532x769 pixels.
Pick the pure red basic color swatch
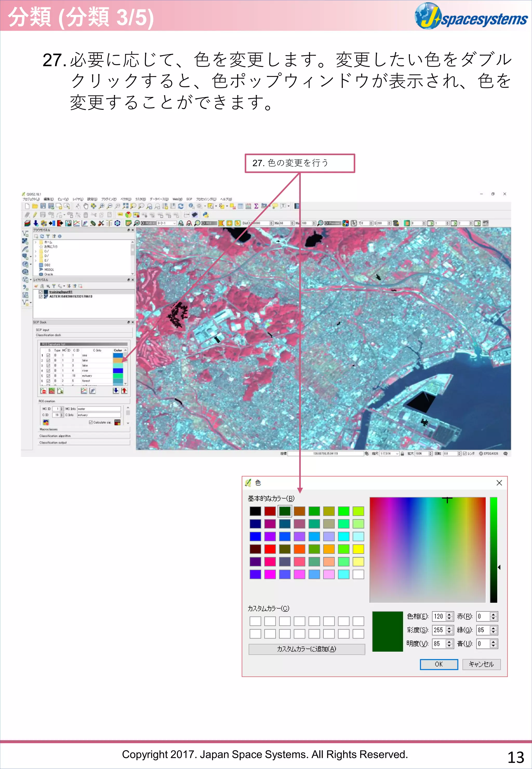point(270,549)
